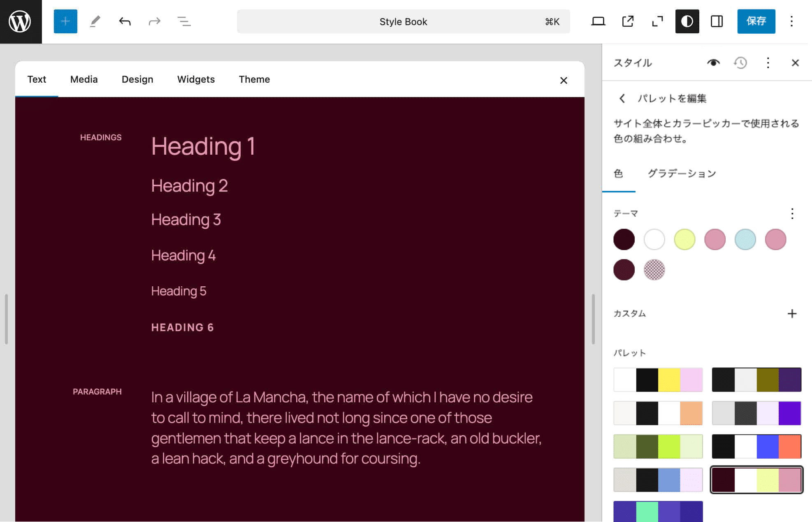Open the WordPress logo dashboard menu

click(x=20, y=21)
